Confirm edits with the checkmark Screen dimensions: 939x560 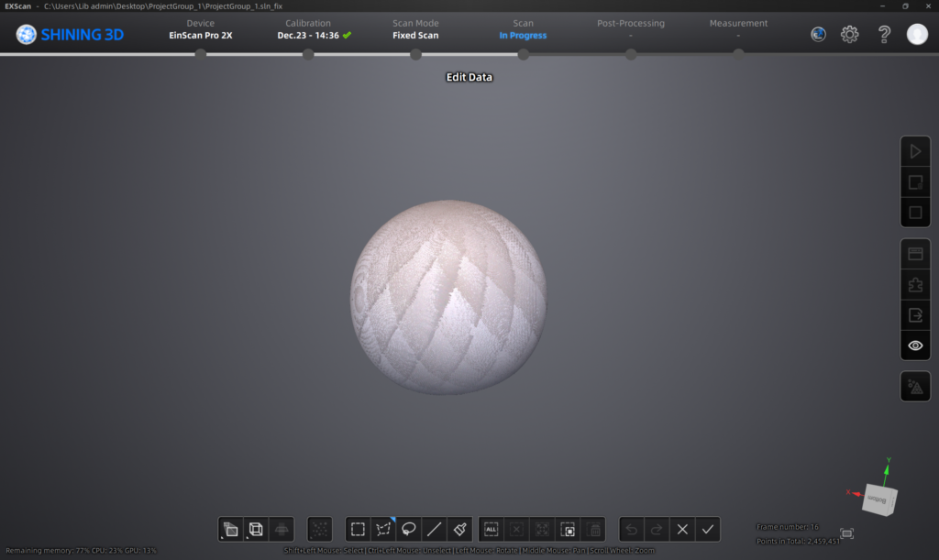707,529
